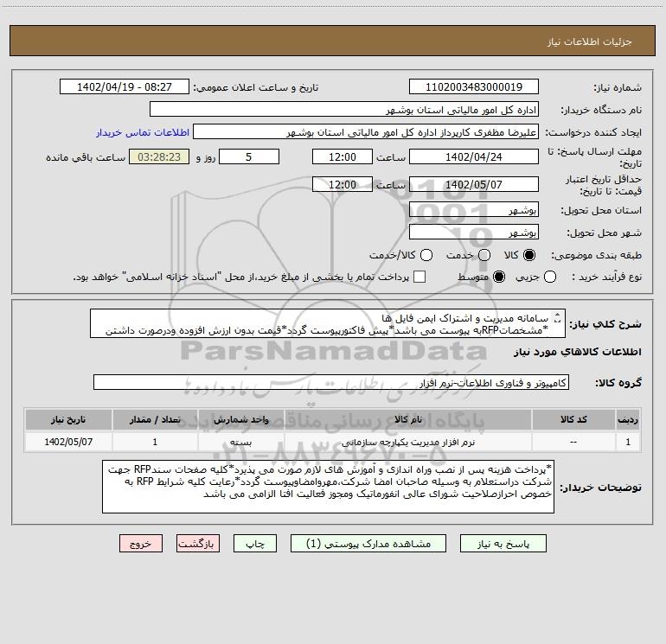Click the چاپ print button
The height and width of the screenshot is (644, 666).
pyautogui.click(x=255, y=544)
